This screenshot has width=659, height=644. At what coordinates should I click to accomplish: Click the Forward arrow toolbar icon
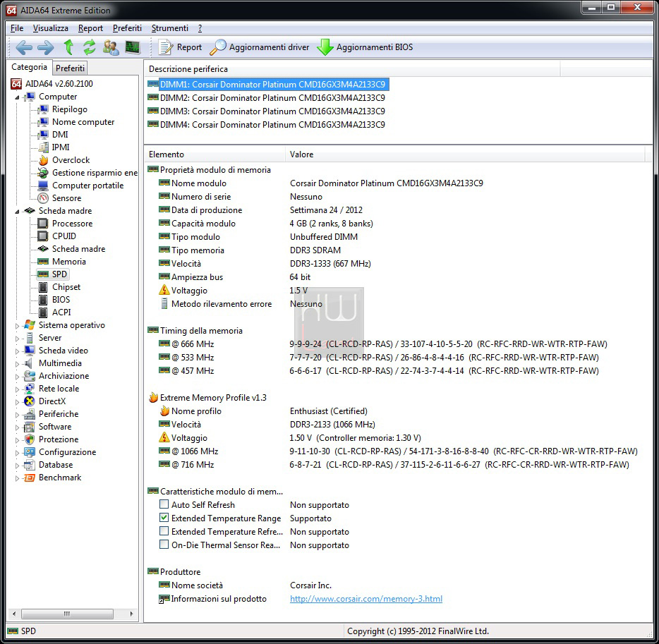[x=45, y=47]
